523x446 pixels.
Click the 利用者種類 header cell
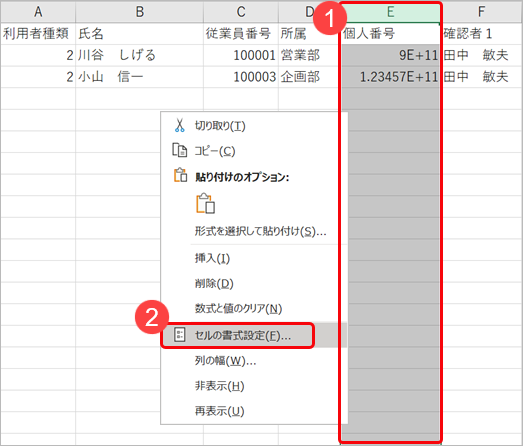pyautogui.click(x=38, y=34)
